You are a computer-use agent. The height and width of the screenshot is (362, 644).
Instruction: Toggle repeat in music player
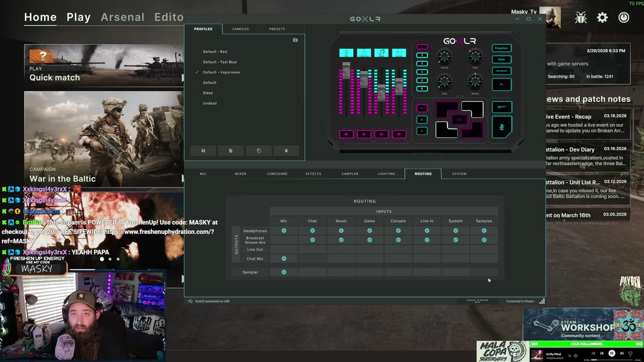point(630,353)
